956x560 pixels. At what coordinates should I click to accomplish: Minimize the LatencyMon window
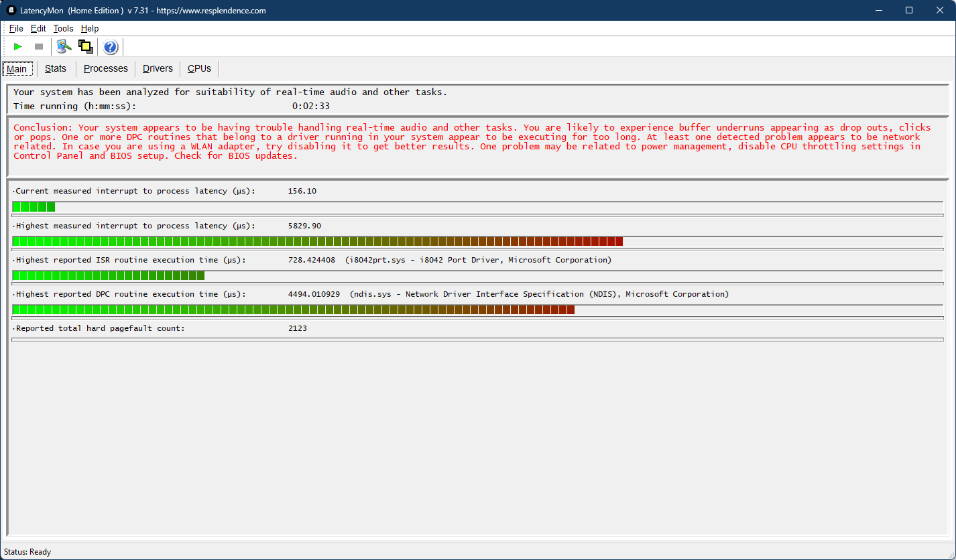point(878,10)
